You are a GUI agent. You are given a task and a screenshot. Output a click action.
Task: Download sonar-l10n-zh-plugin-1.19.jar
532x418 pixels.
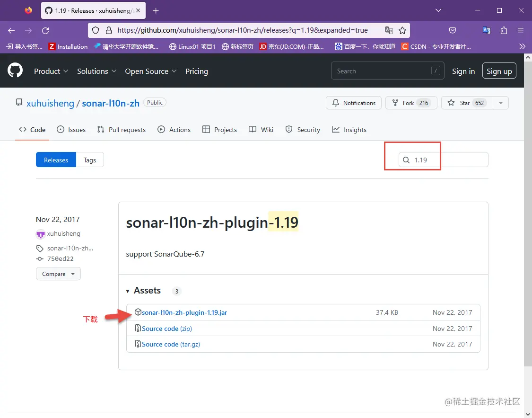pyautogui.click(x=184, y=312)
